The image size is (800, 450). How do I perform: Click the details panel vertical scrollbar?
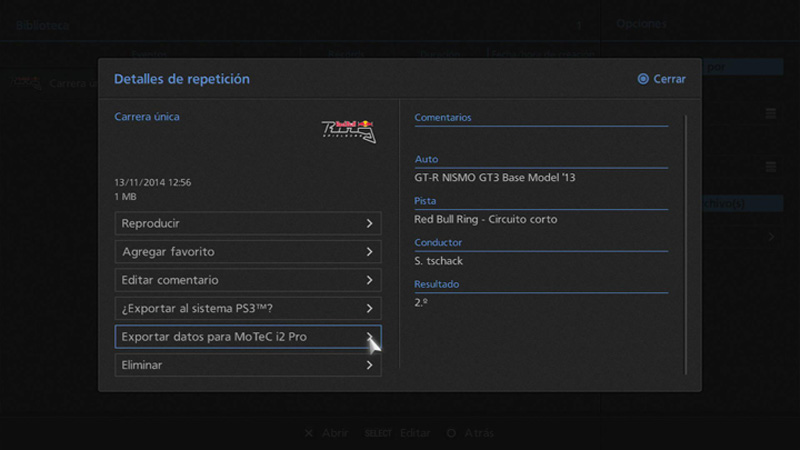[x=686, y=240]
